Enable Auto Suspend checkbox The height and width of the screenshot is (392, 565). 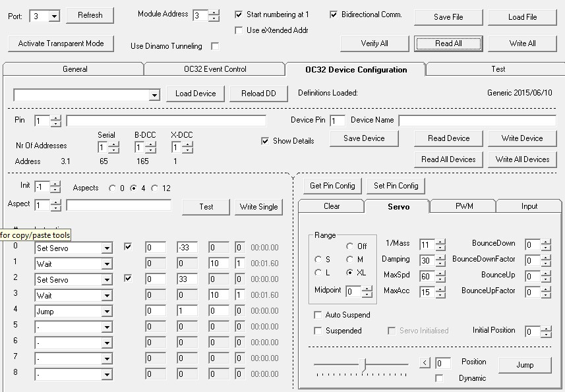click(318, 315)
